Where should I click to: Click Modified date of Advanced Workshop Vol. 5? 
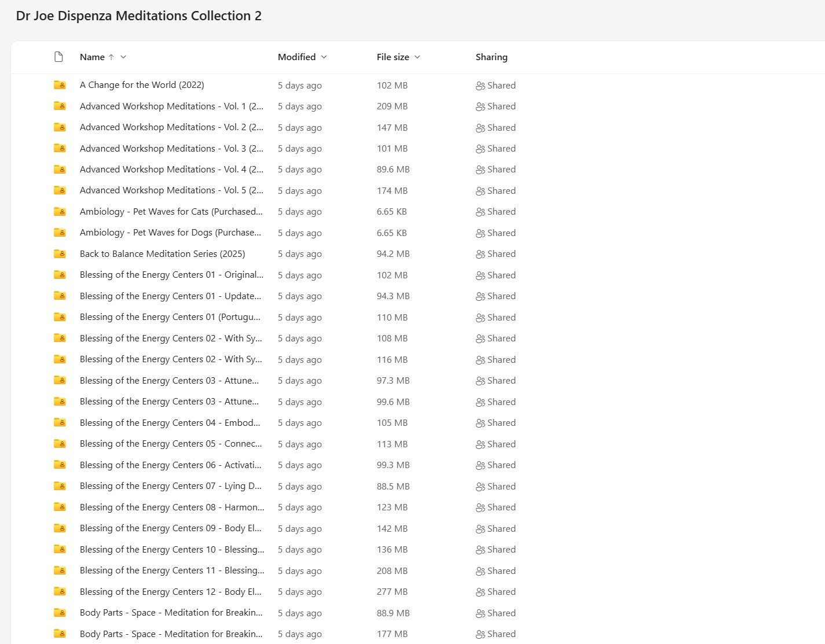click(x=300, y=190)
